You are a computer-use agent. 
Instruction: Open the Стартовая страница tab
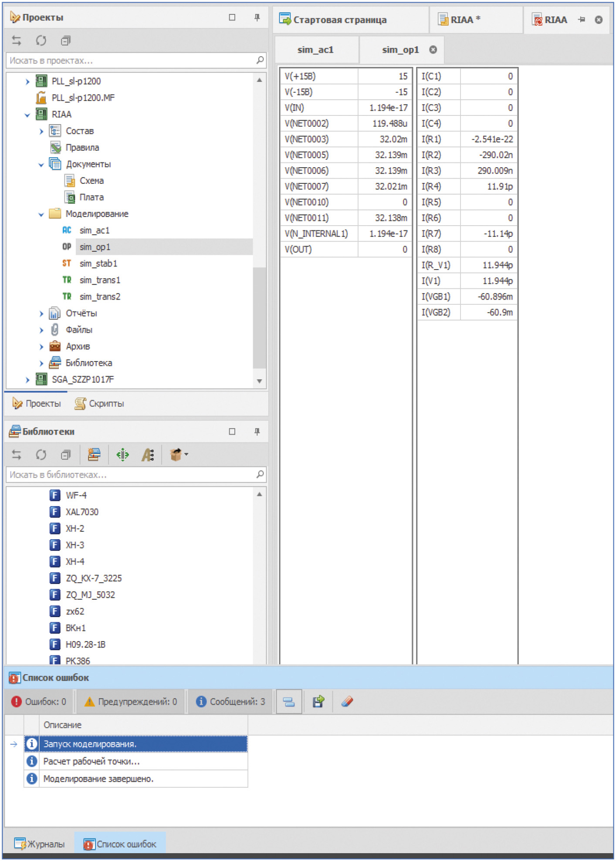[340, 20]
